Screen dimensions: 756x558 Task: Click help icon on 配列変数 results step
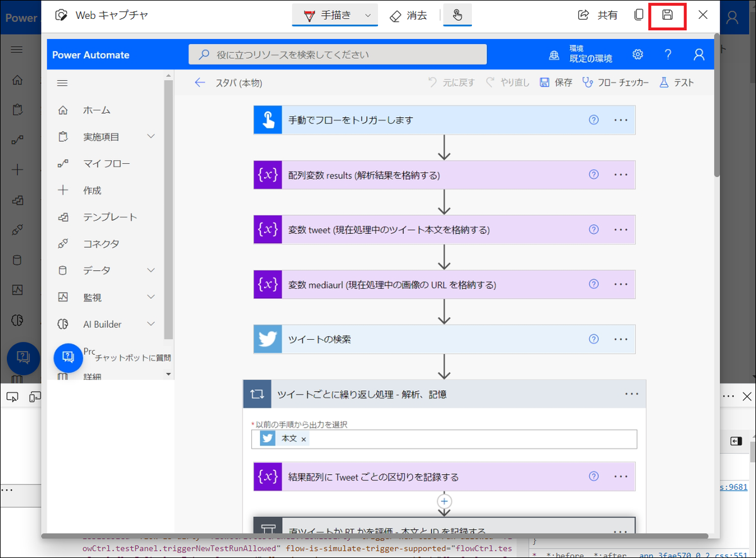pyautogui.click(x=593, y=175)
